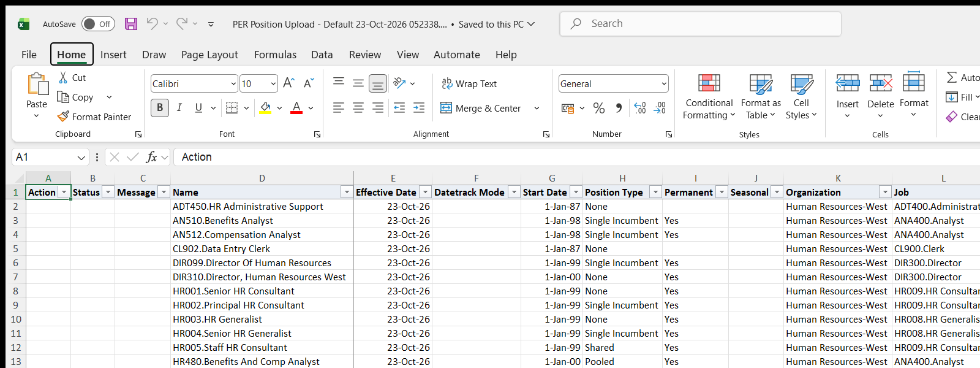Open the Name column filter dropdown
The height and width of the screenshot is (368, 980).
tap(347, 192)
